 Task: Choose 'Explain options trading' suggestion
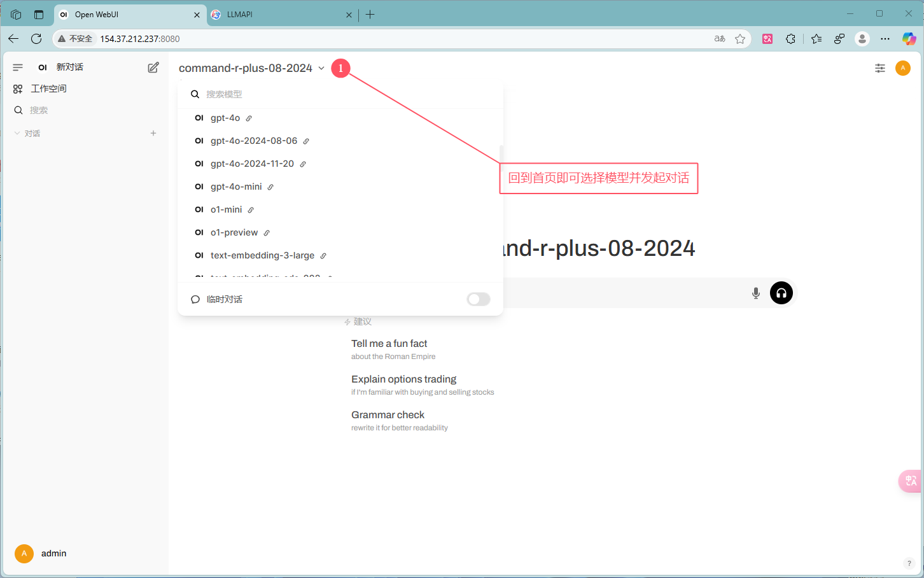423,384
